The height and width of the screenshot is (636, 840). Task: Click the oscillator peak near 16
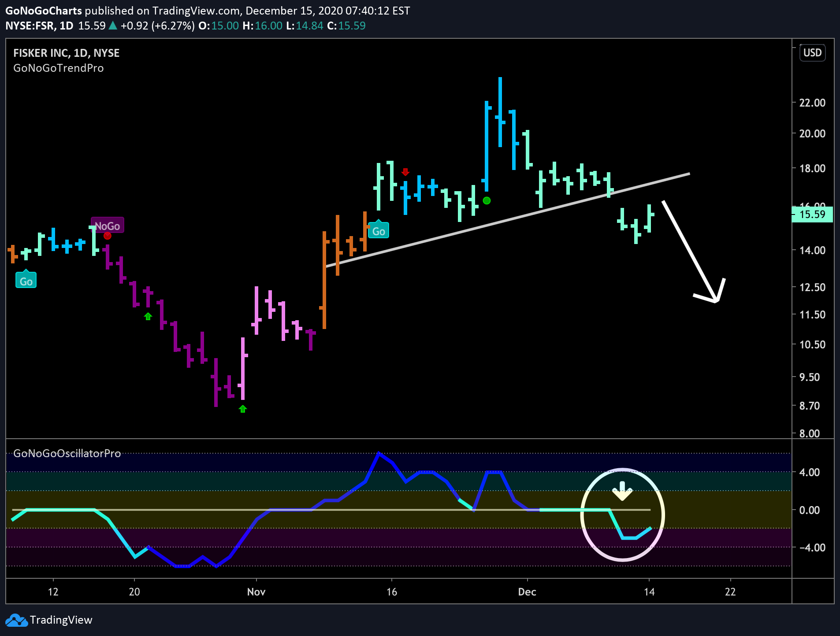[379, 453]
